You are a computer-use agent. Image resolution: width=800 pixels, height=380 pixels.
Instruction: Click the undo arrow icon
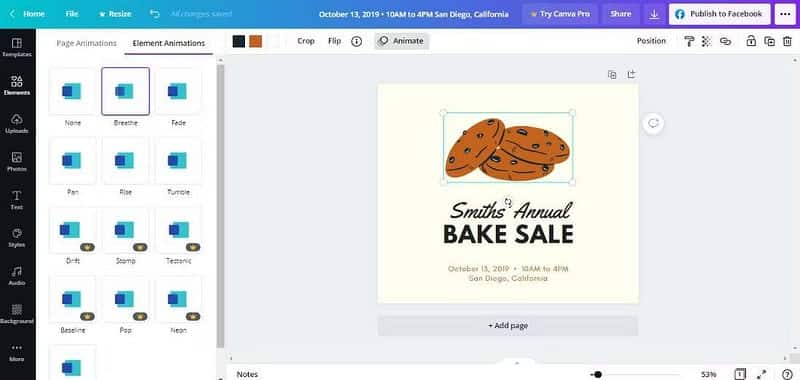point(155,14)
